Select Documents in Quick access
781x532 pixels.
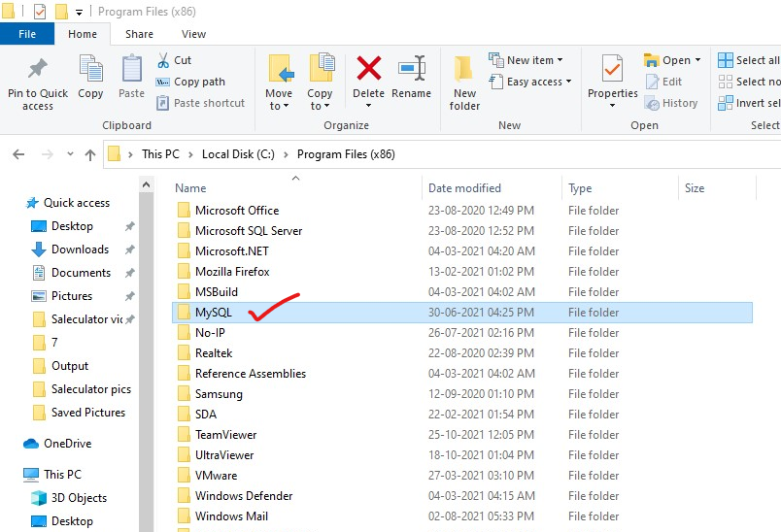pos(82,273)
